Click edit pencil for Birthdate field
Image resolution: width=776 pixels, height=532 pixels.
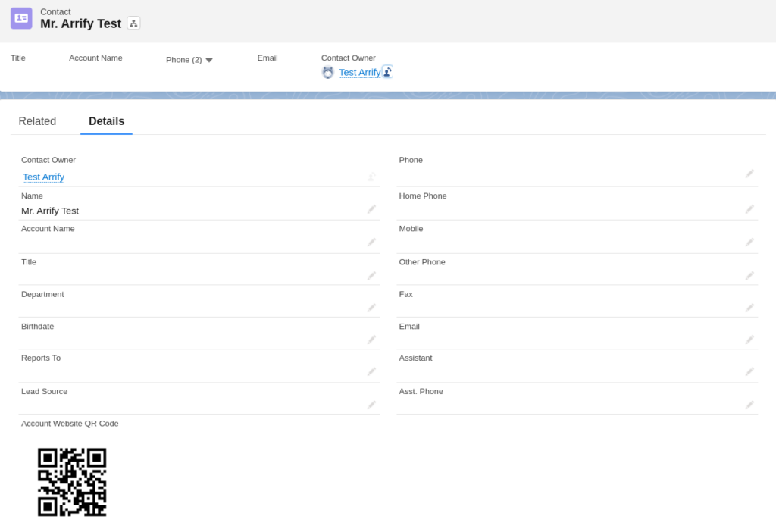click(371, 340)
